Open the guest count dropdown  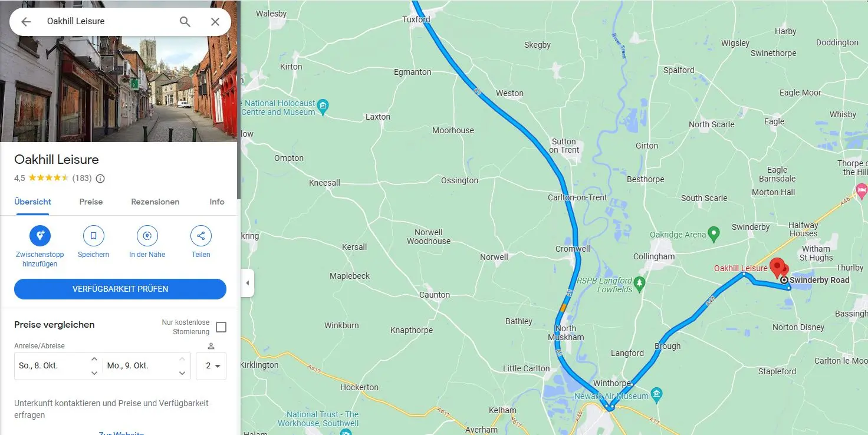point(211,366)
